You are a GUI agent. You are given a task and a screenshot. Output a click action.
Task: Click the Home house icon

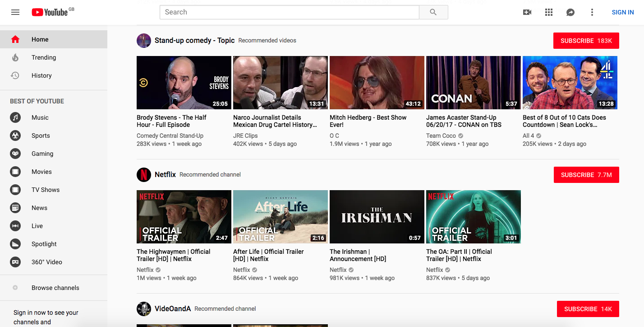[x=15, y=39]
